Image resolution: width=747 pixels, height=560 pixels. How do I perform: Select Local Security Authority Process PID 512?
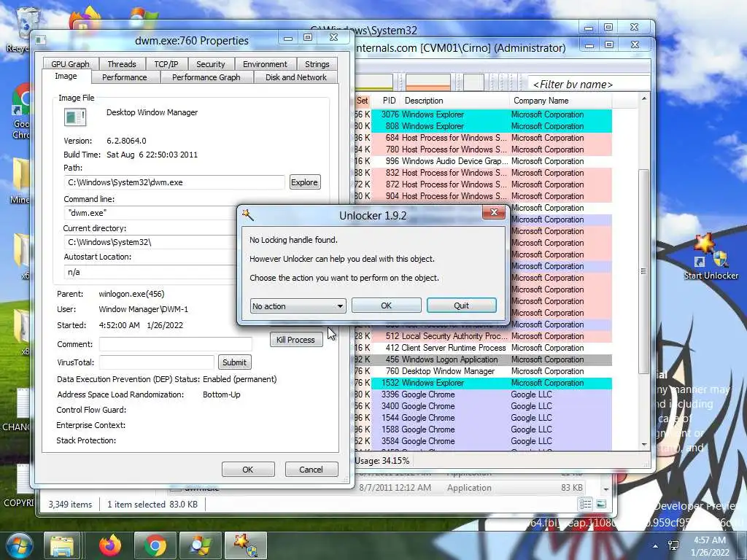[x=484, y=336]
